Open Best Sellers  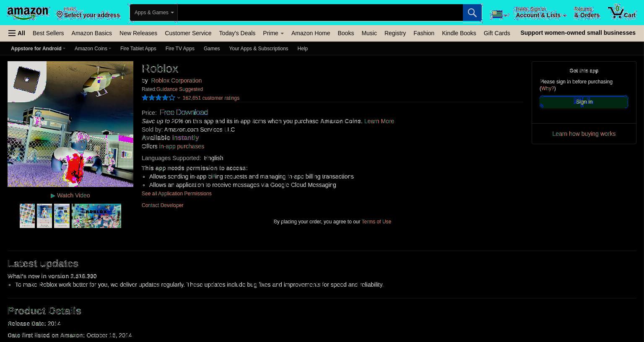(48, 33)
